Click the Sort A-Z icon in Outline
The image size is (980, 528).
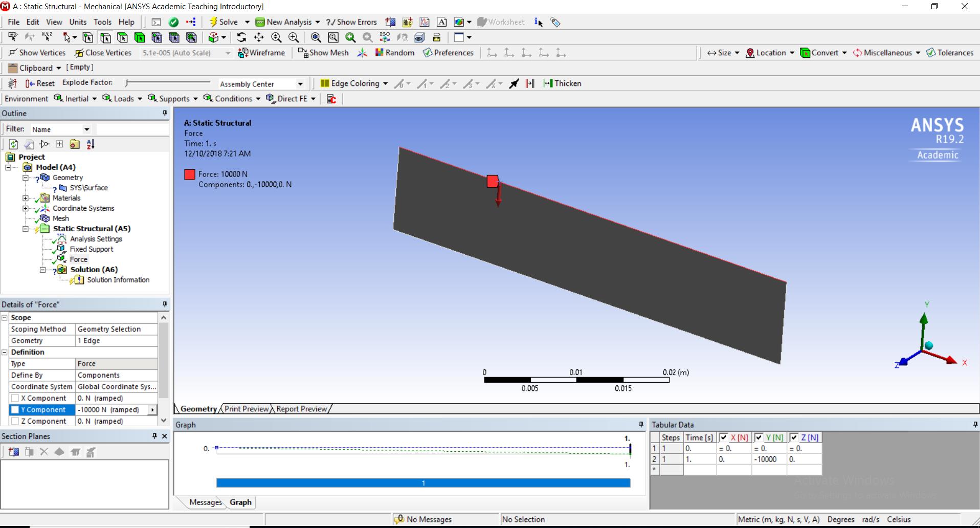click(91, 144)
